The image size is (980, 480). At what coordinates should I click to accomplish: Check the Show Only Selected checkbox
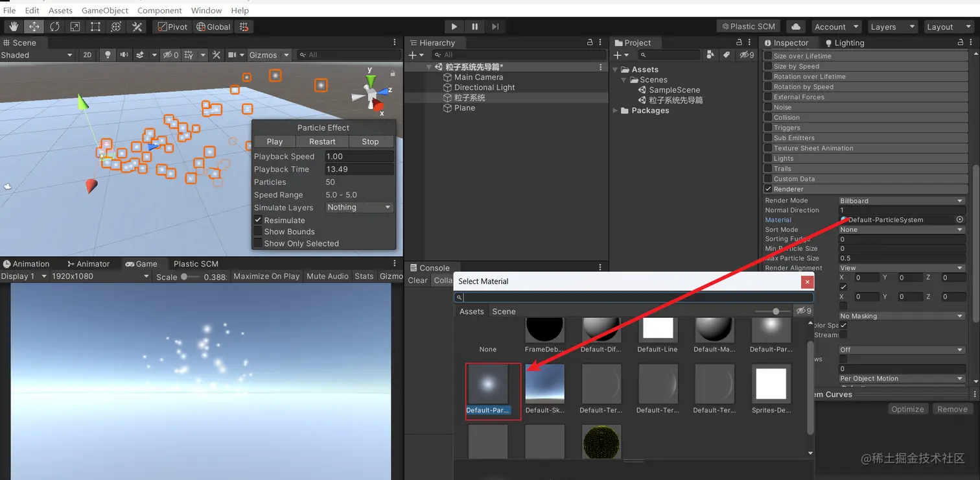pos(258,243)
